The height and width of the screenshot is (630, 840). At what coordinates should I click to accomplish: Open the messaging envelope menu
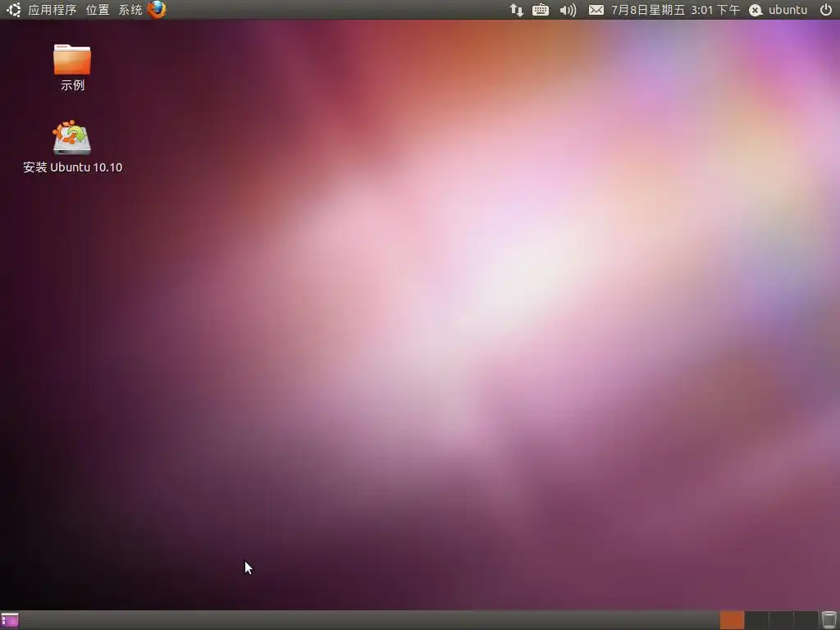coord(596,10)
